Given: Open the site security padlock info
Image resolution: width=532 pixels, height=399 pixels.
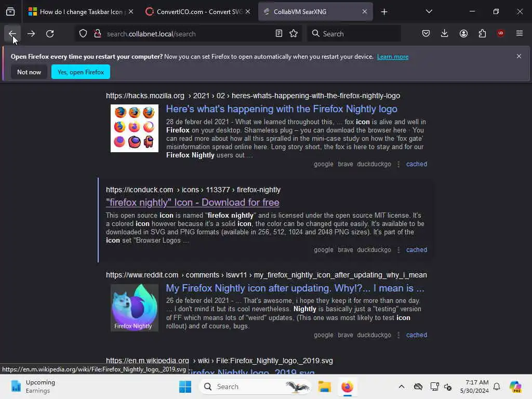Looking at the screenshot, I should pos(98,34).
